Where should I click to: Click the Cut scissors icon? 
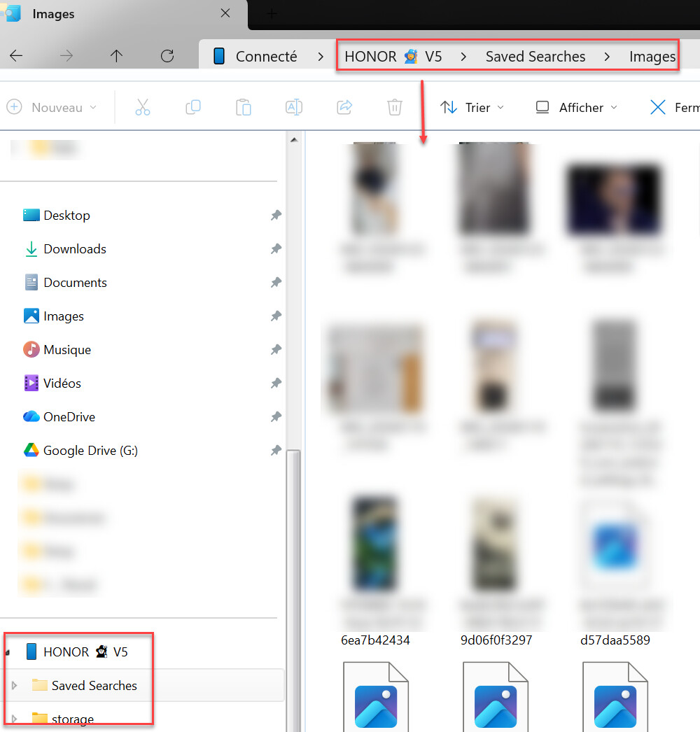tap(143, 107)
